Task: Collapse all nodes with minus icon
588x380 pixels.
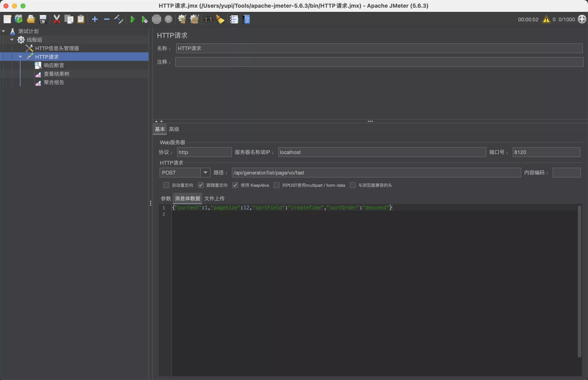Action: coord(107,19)
